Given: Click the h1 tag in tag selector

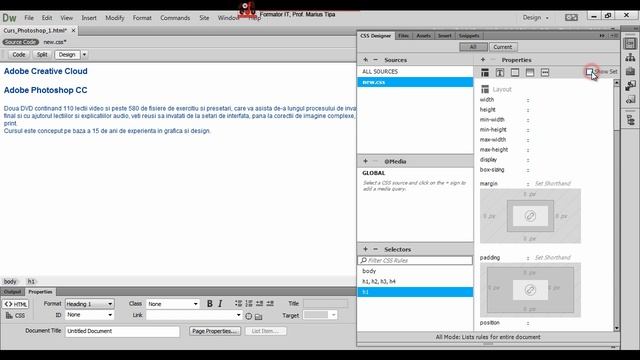Looking at the screenshot, I should [31, 281].
